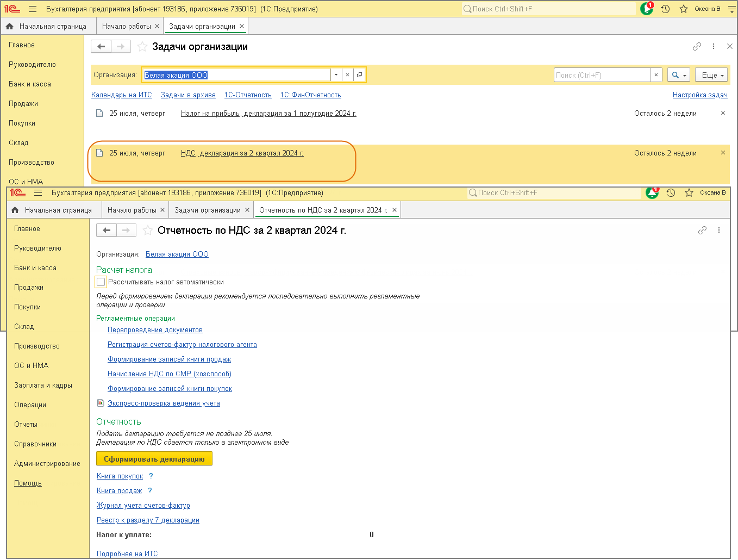Open hamburger main menu in upper window
The width and height of the screenshot is (738, 560).
[x=33, y=9]
